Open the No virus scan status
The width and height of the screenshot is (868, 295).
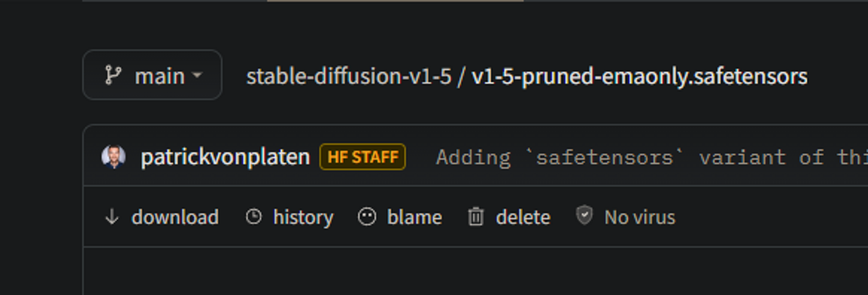640,217
